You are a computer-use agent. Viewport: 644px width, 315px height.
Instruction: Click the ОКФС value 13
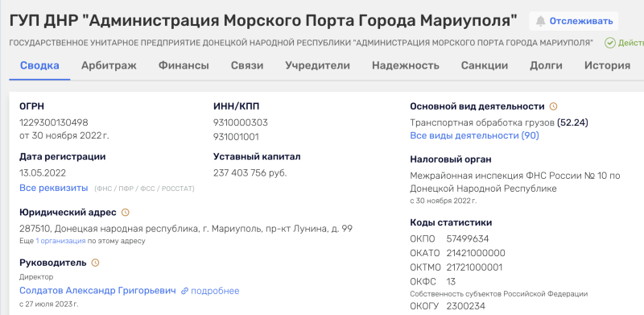[x=451, y=282]
